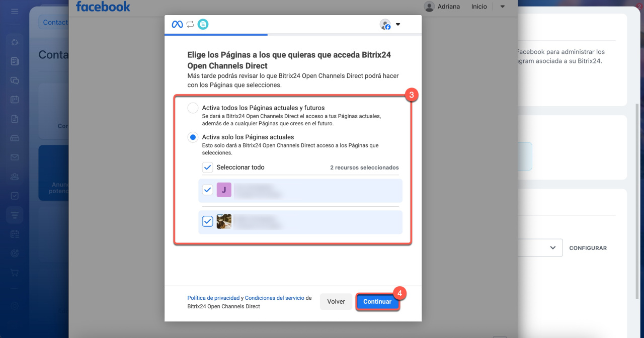Open the shopping cart icon in sidebar
This screenshot has height=338, width=644.
point(15,272)
